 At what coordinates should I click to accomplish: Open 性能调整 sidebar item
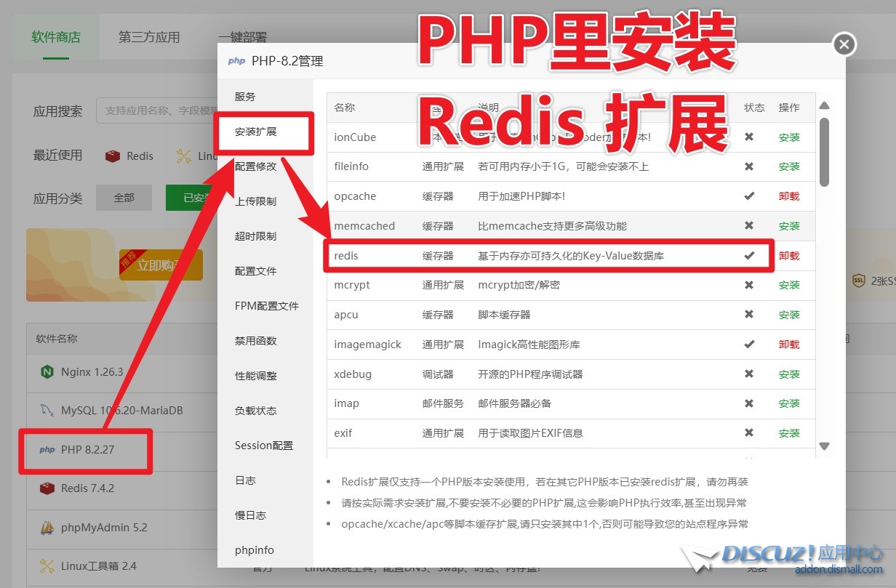tap(255, 376)
